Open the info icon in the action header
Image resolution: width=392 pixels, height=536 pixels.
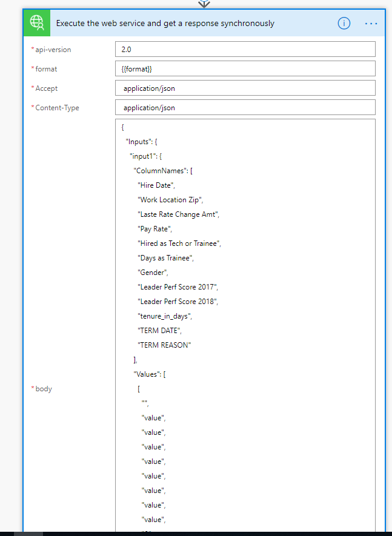(344, 24)
